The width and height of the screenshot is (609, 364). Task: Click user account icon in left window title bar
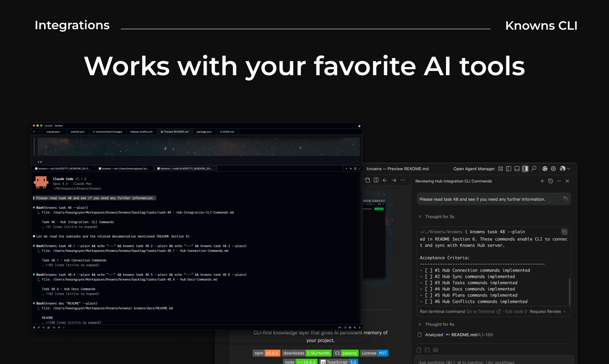point(359,125)
